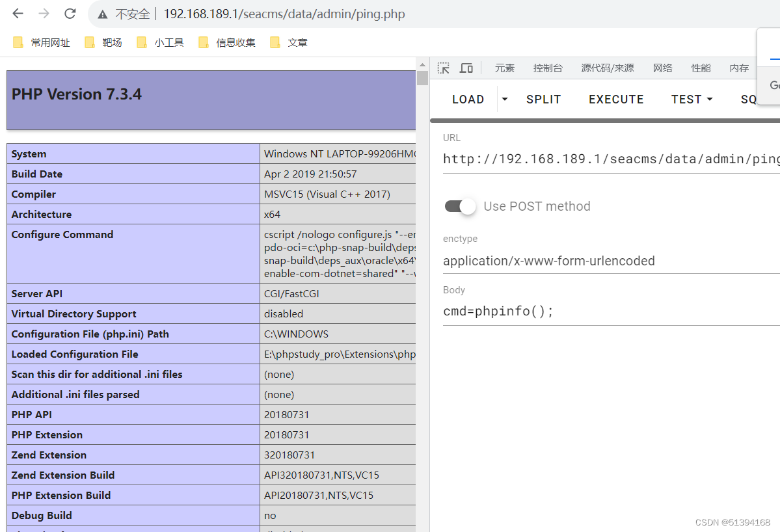The image size is (780, 532).
Task: Open the LOAD dropdown arrow
Action: coord(504,100)
